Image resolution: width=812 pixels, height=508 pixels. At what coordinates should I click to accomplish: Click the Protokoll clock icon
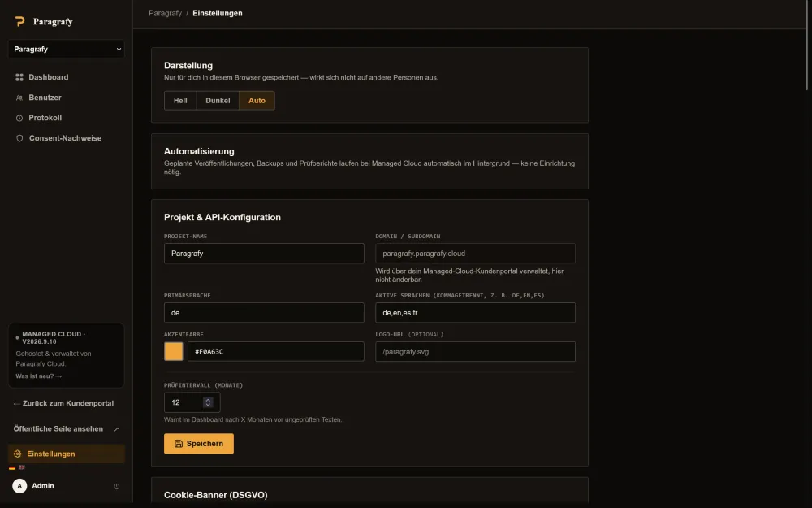click(x=19, y=118)
